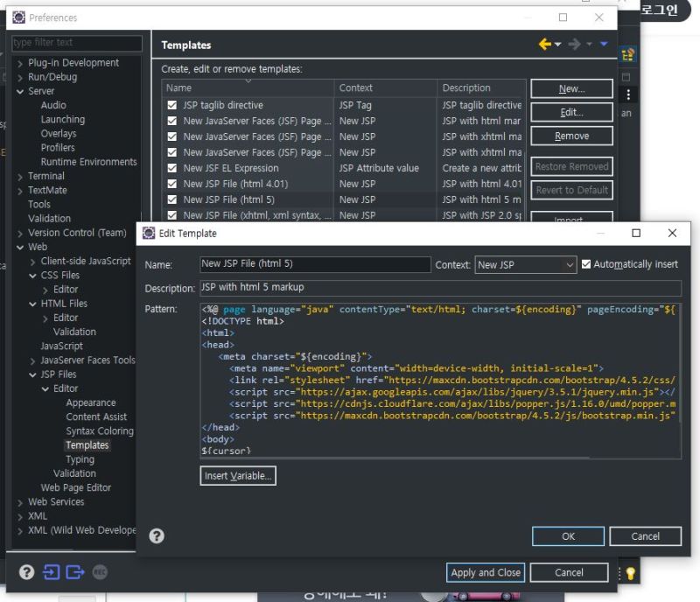Select JavaScript under Web node
The image size is (700, 602).
point(61,346)
